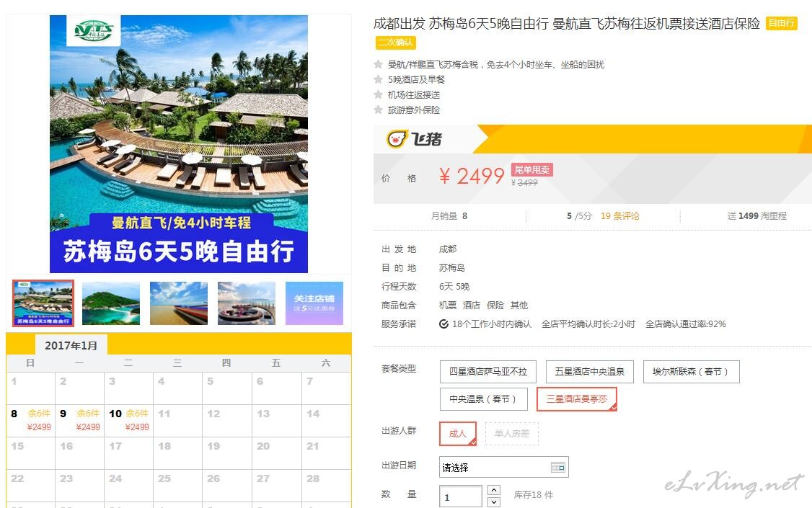This screenshot has width=812, height=508.
Task: Open the 出游日期 请选择 date selector
Action: 504,467
